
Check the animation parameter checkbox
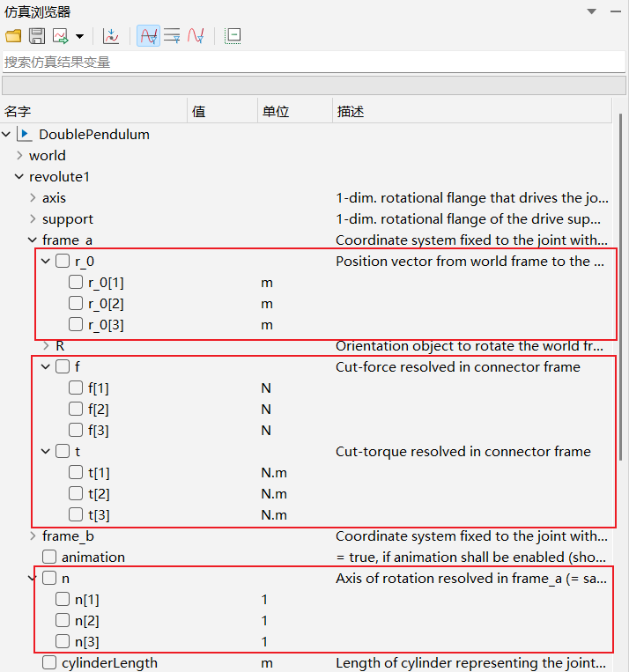[49, 558]
